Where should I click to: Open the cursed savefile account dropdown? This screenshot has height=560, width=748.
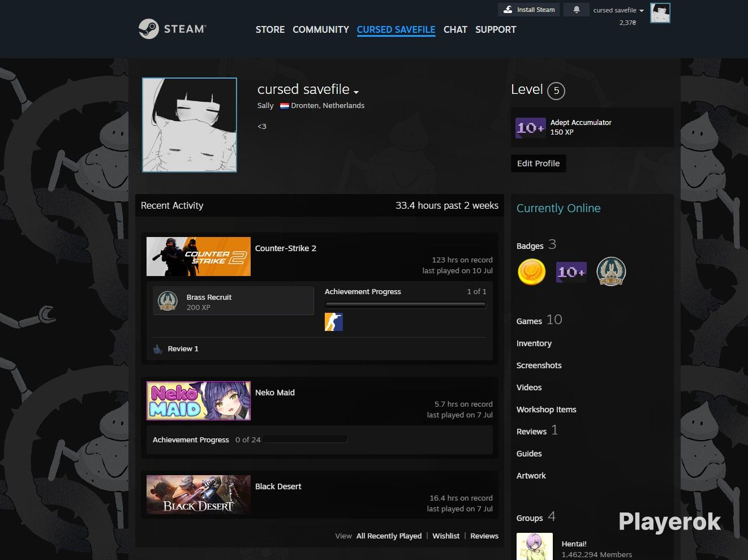click(618, 10)
